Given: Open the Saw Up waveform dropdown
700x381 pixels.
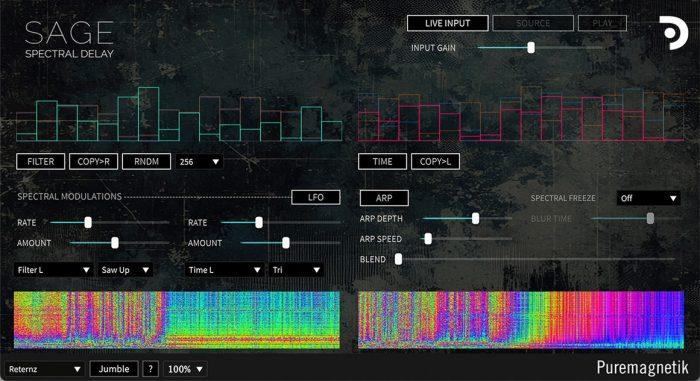Looking at the screenshot, I should click(125, 270).
